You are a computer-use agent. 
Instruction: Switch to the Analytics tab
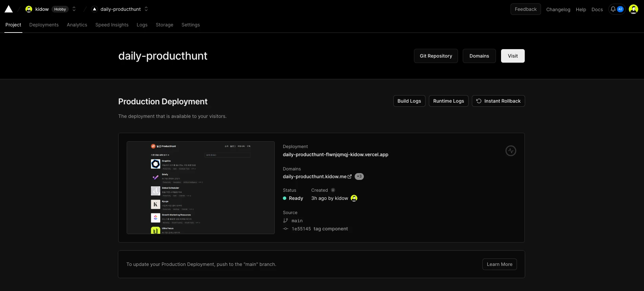pos(77,25)
